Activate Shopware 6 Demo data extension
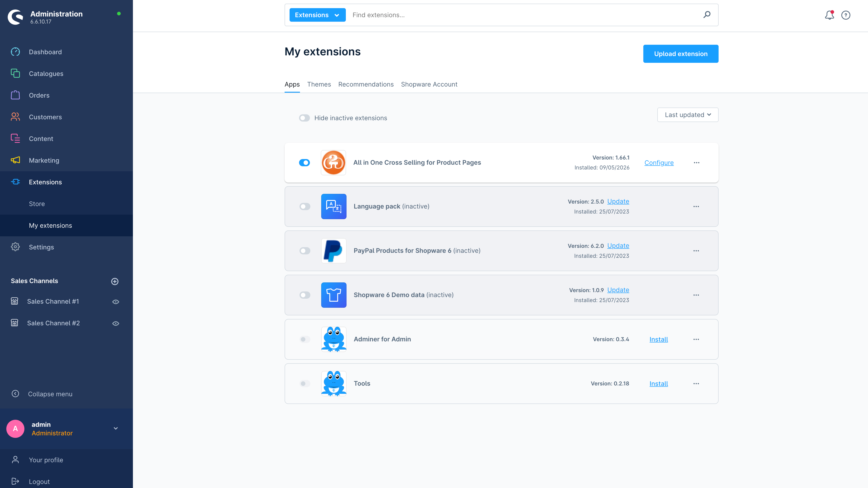The width and height of the screenshot is (868, 488). (x=305, y=295)
